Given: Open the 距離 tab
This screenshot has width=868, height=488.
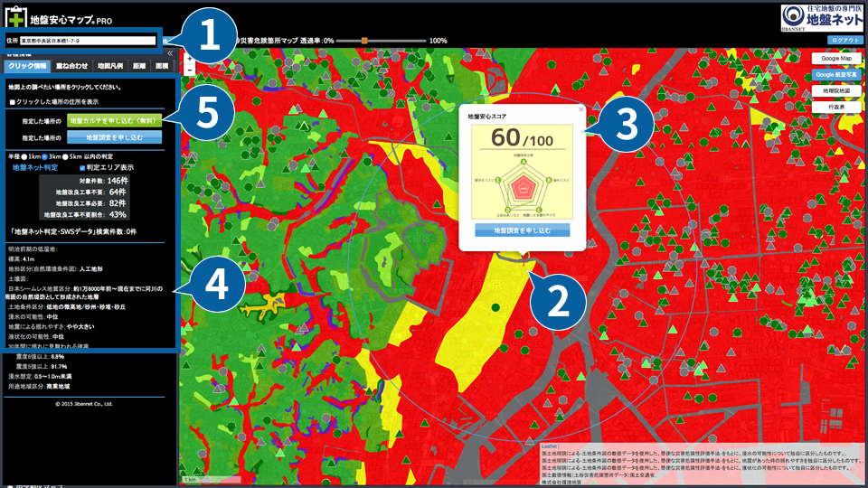Looking at the screenshot, I should click(139, 66).
